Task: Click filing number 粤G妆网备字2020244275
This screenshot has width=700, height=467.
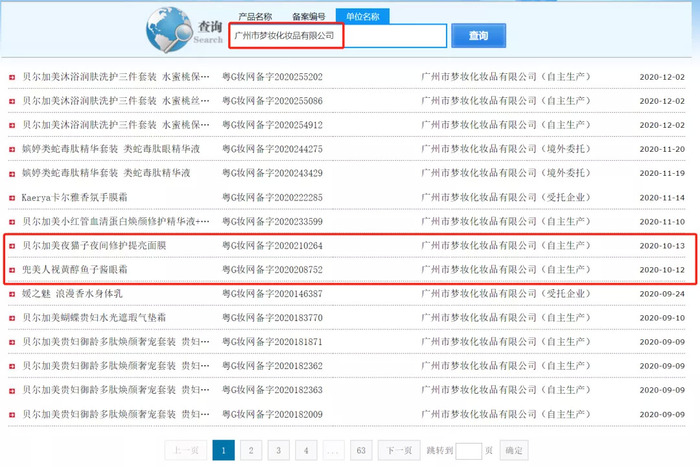Action: (x=272, y=149)
